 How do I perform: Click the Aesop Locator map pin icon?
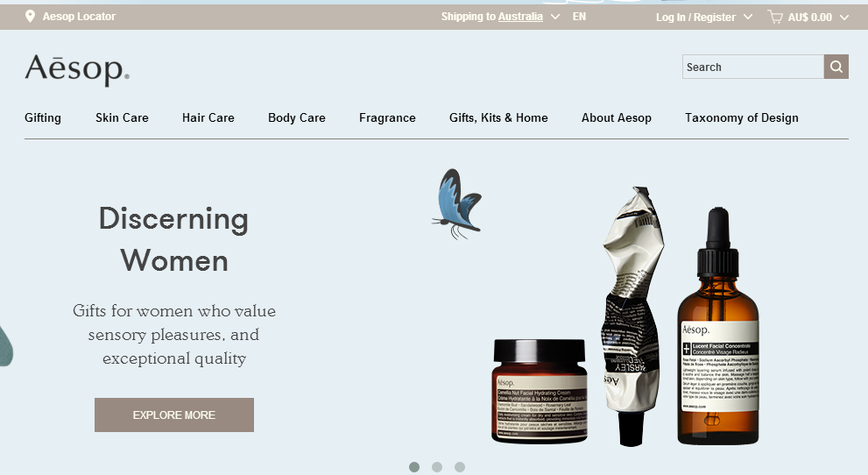31,17
